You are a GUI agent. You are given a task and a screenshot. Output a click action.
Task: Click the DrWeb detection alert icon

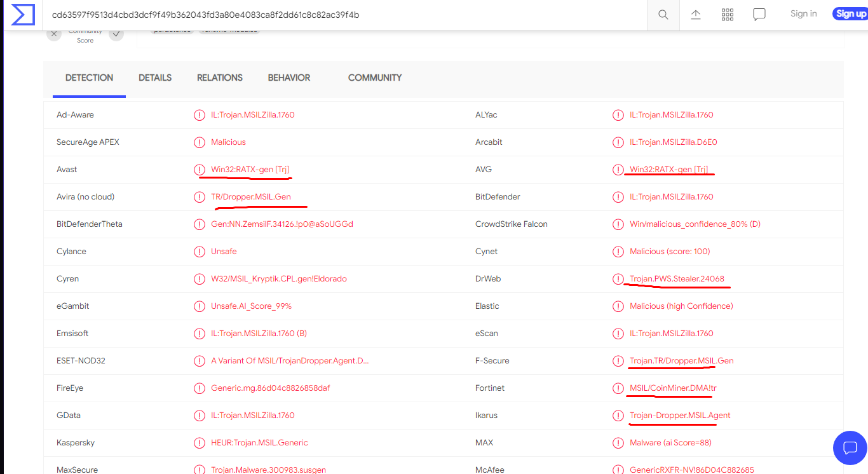tap(618, 279)
